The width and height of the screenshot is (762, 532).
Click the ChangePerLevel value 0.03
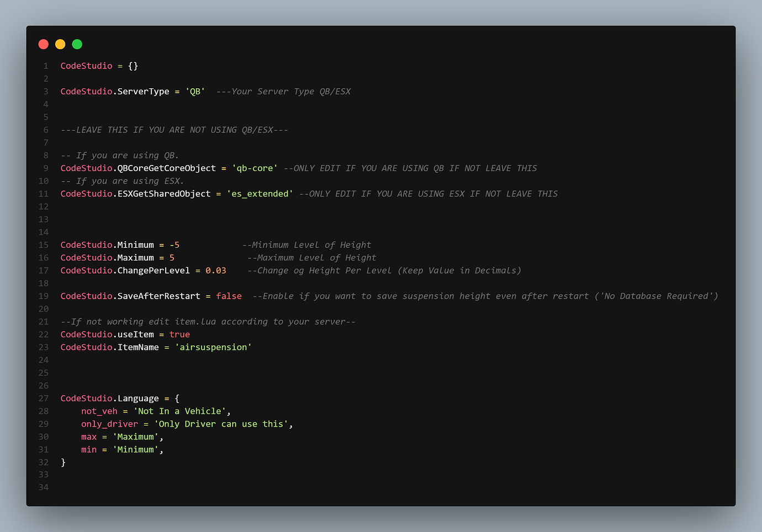point(215,270)
